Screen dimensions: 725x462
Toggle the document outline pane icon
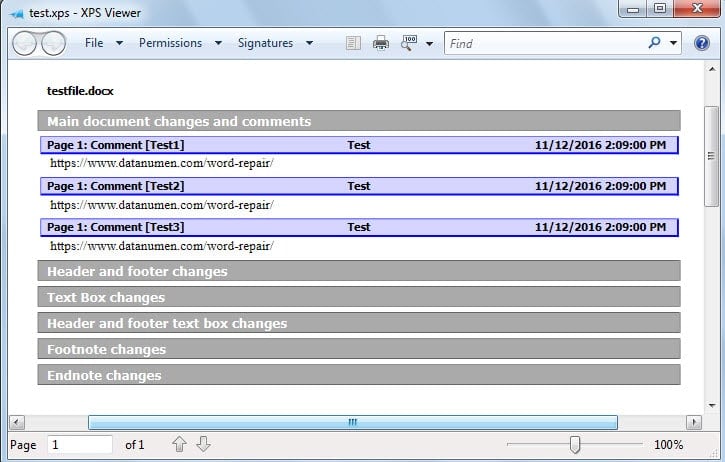click(352, 43)
